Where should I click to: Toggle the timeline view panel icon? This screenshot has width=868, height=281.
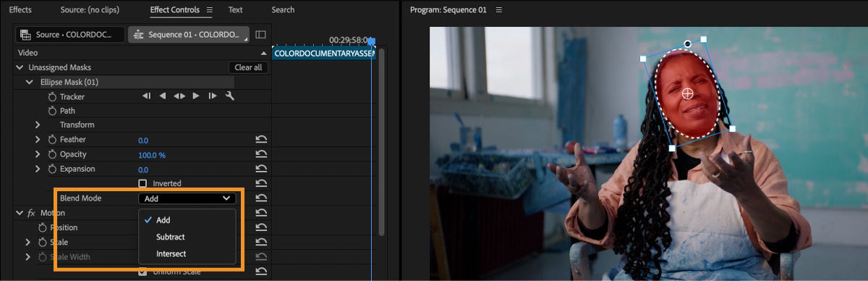pyautogui.click(x=261, y=34)
